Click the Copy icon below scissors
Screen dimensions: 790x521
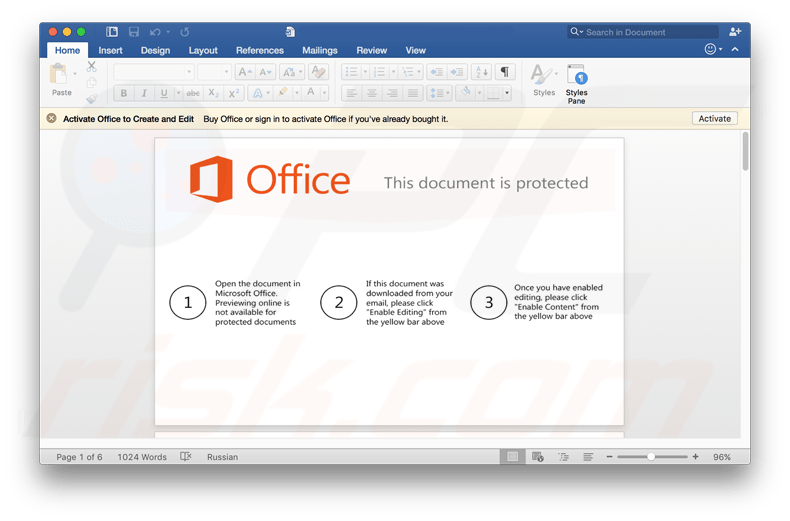[x=91, y=83]
